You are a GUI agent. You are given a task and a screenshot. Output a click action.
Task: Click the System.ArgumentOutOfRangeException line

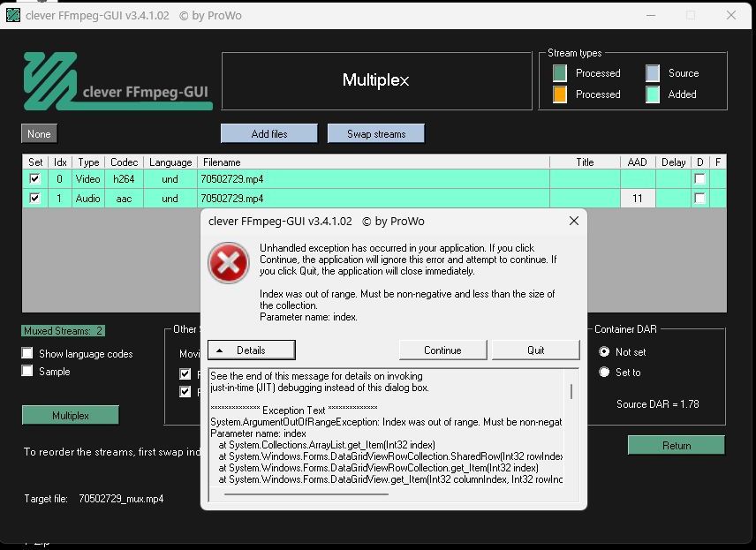[386, 422]
